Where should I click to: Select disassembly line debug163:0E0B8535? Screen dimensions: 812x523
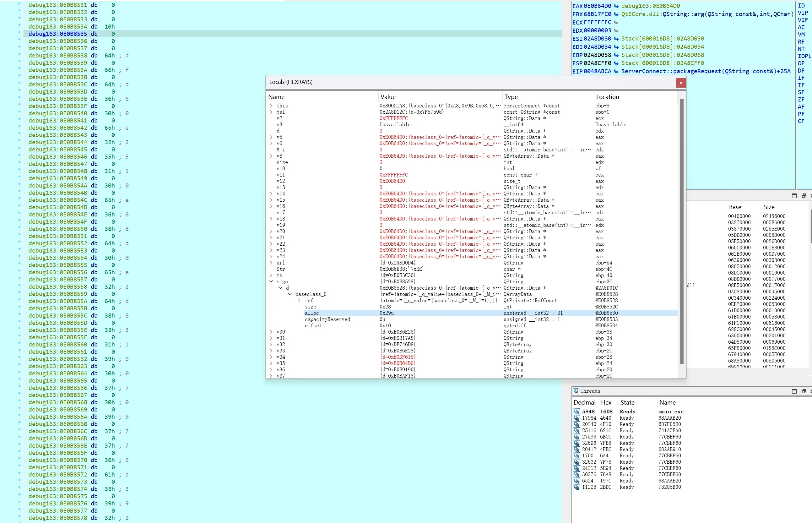pos(292,34)
